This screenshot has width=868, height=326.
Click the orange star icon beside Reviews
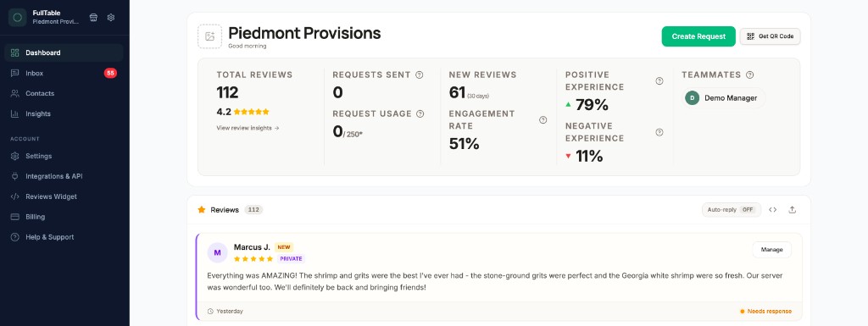click(202, 210)
